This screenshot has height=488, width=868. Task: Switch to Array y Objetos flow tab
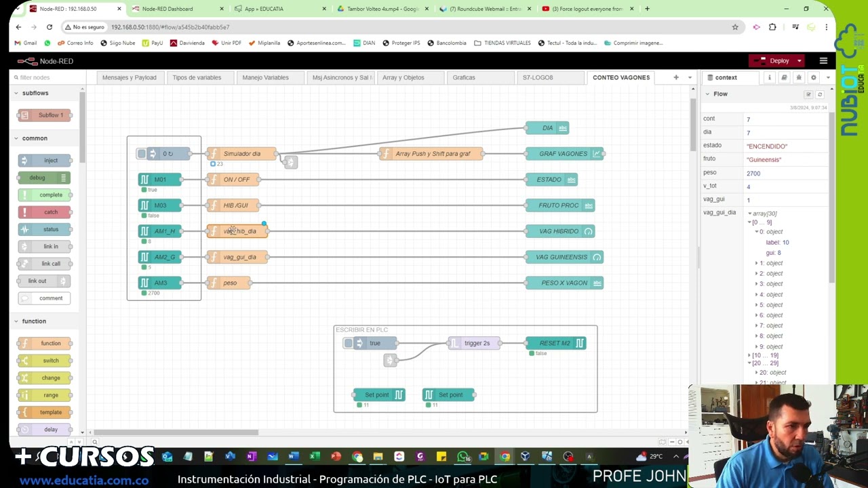pyautogui.click(x=403, y=77)
